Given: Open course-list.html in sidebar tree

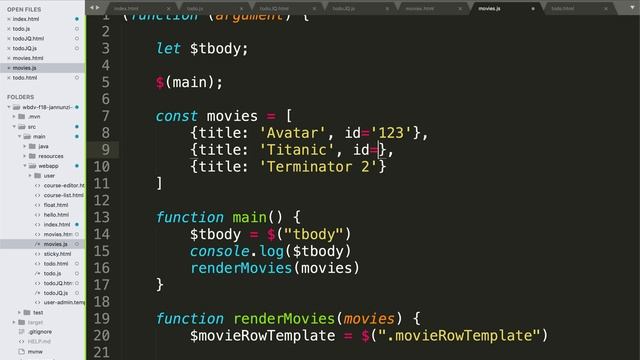Looking at the screenshot, I should 64,195.
